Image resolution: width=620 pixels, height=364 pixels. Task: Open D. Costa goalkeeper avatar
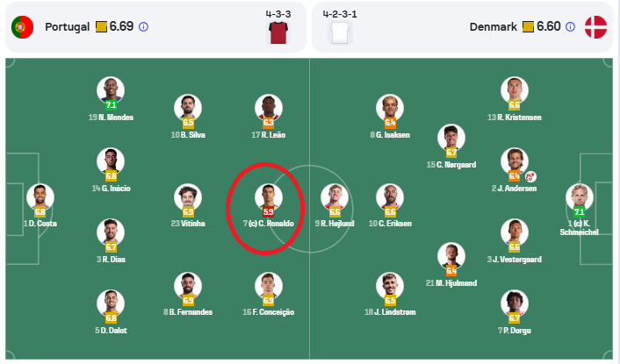40,196
